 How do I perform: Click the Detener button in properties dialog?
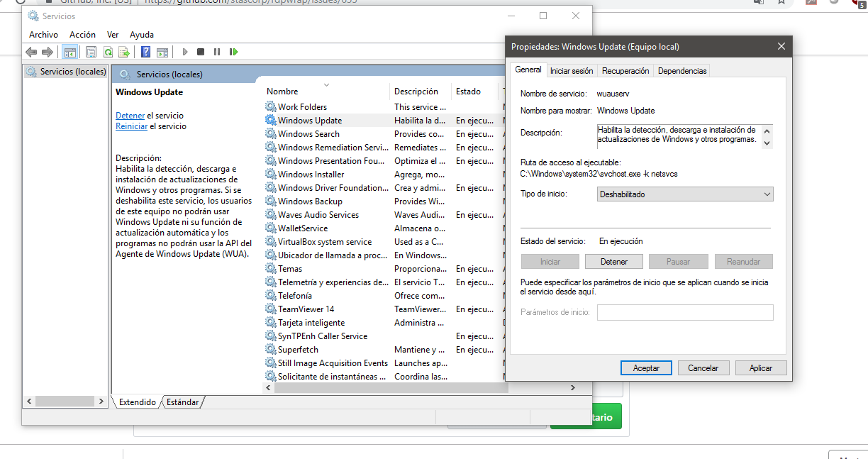pos(614,261)
